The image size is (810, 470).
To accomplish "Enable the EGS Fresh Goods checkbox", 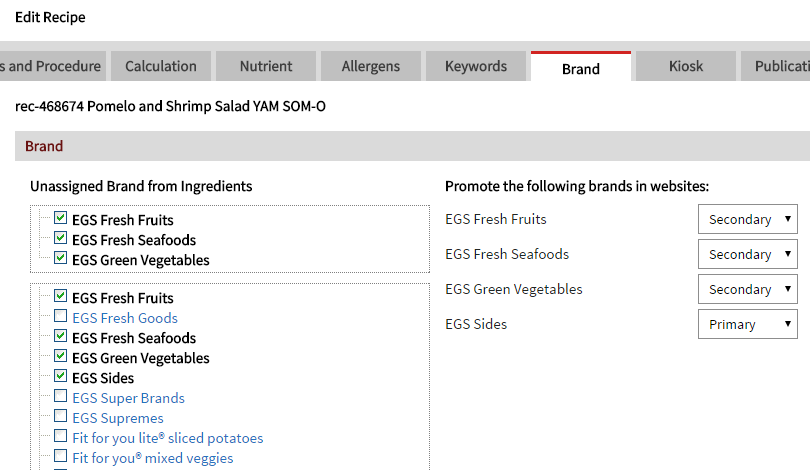I will pos(61,316).
